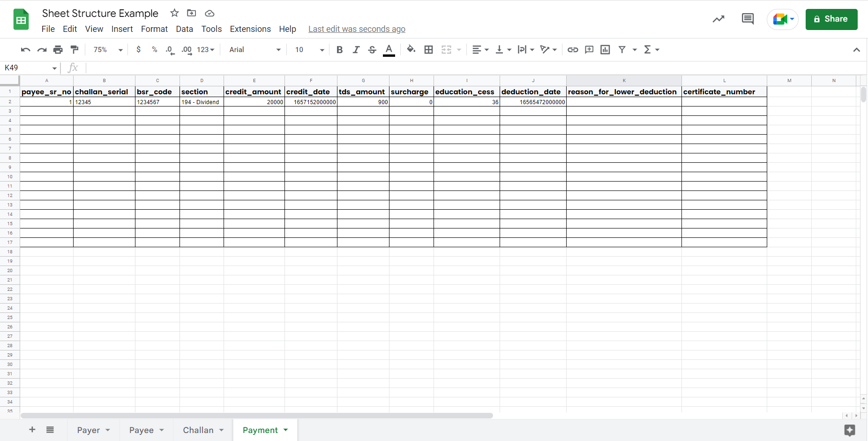Open filter views dropdown arrow
Screen dimensions: 868x441
coord(635,50)
